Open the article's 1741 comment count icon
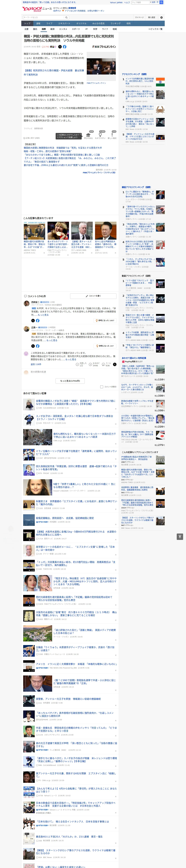This screenshot has height=868, width=186. (46, 47)
